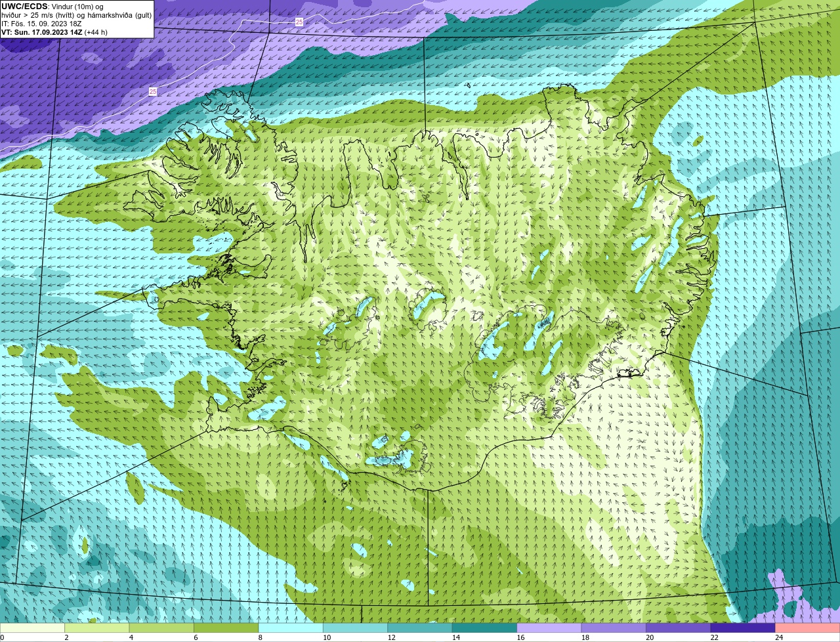840x642 pixels.
Task: Click the "UWC/ECDS: Vindur (10m) og" title line
Action: pos(52,7)
